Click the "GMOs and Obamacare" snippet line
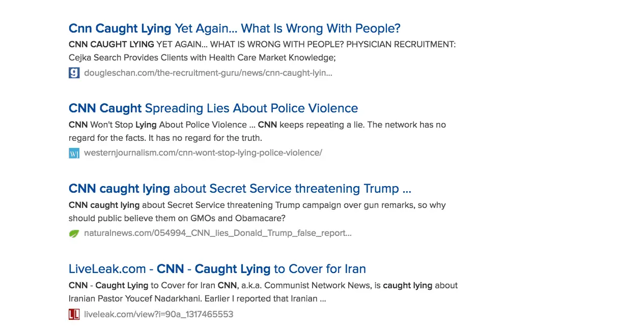This screenshot has height=332, width=644. tap(177, 218)
